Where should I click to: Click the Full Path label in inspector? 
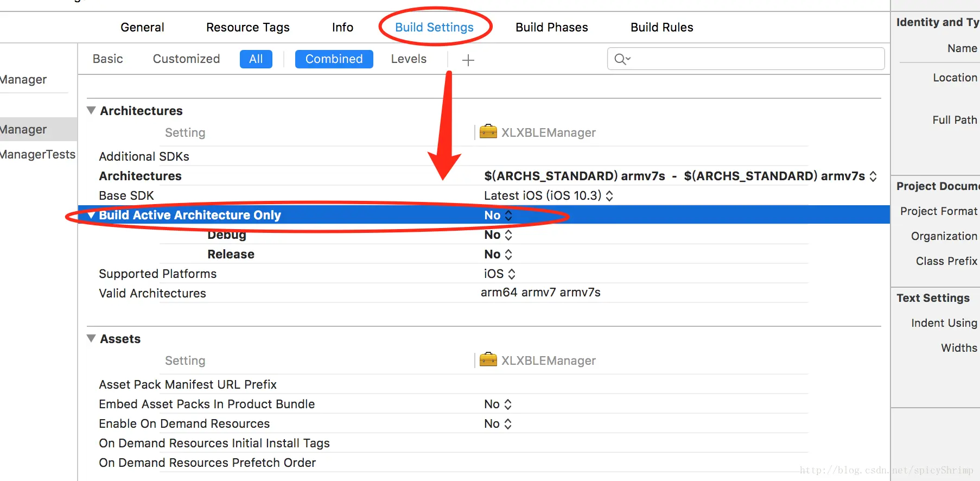tap(955, 120)
